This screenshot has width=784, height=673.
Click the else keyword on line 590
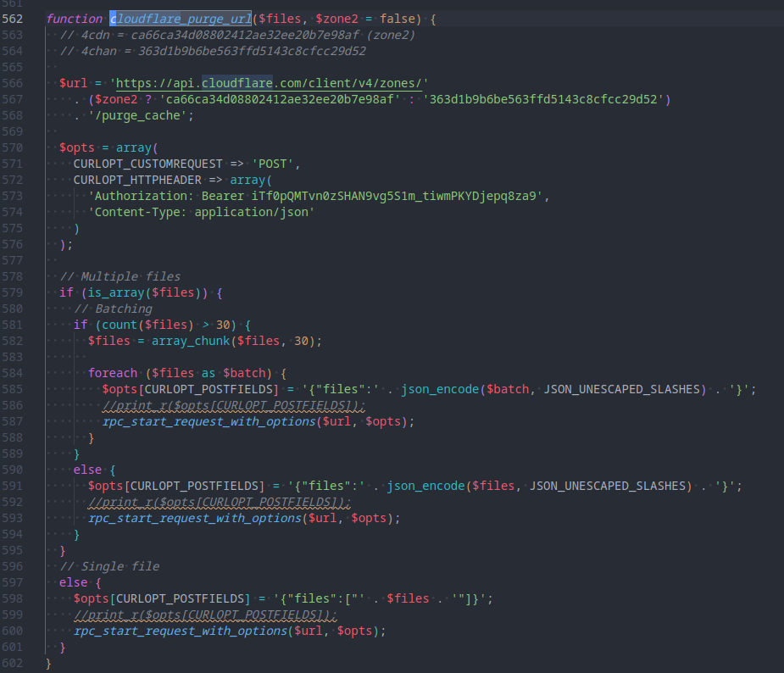click(87, 470)
